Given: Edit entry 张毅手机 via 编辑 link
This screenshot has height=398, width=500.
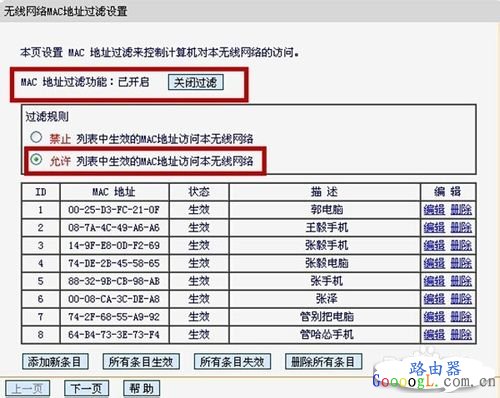Looking at the screenshot, I should [x=434, y=246].
